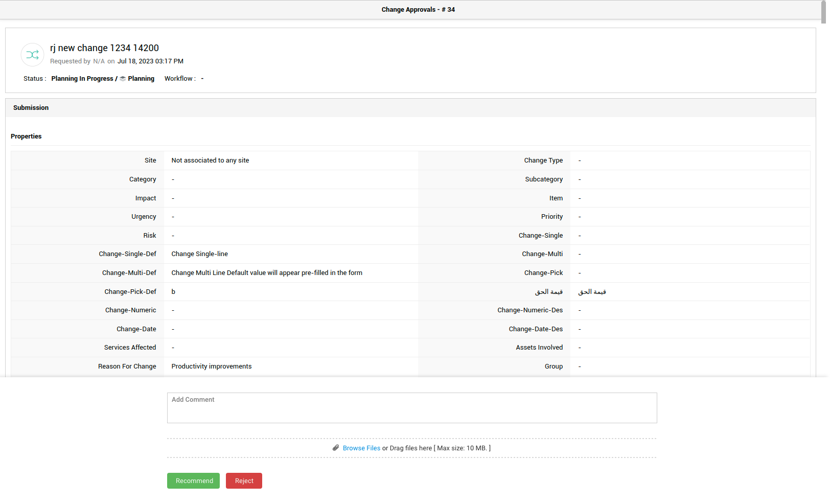Click the stage icon before Planning
Image resolution: width=830 pixels, height=504 pixels.
coord(123,79)
